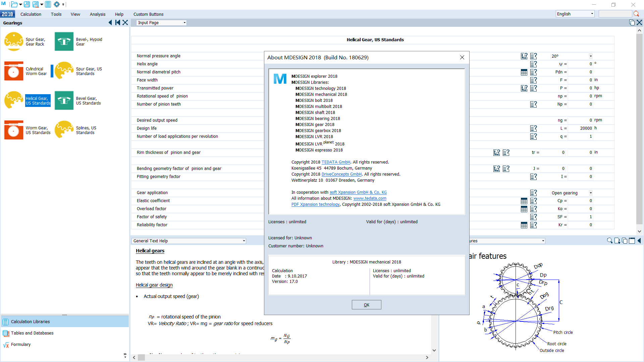Open Input Page dropdown
Screen dimensions: 644x362
click(x=162, y=23)
